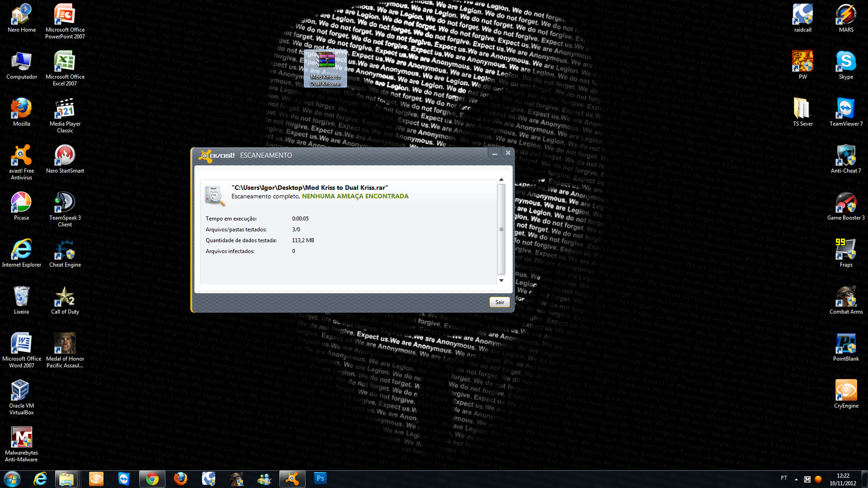
Task: Open Photoshop from the taskbar
Action: [321, 478]
